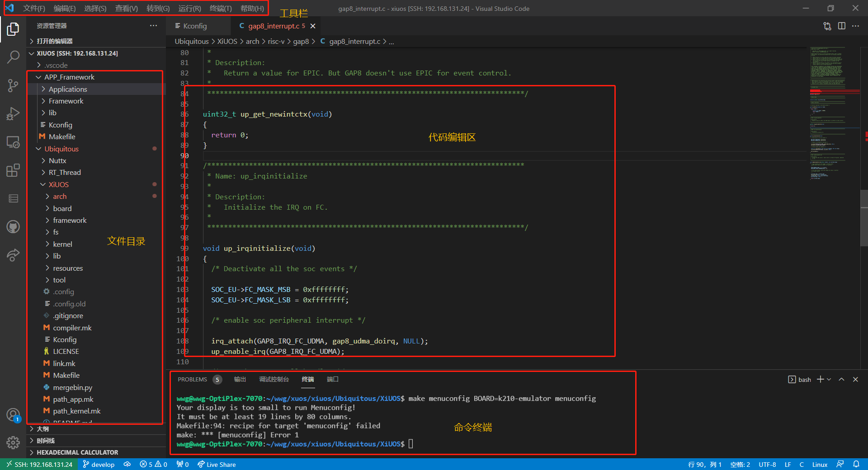Click the risc-v breadcrumb segment
The width and height of the screenshot is (868, 470).
coord(276,42)
